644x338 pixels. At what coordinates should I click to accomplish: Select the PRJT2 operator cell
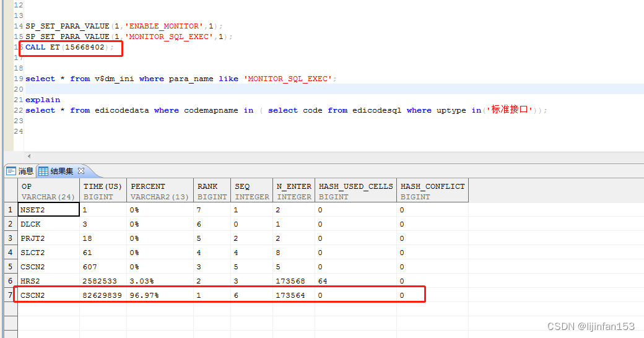[48, 238]
